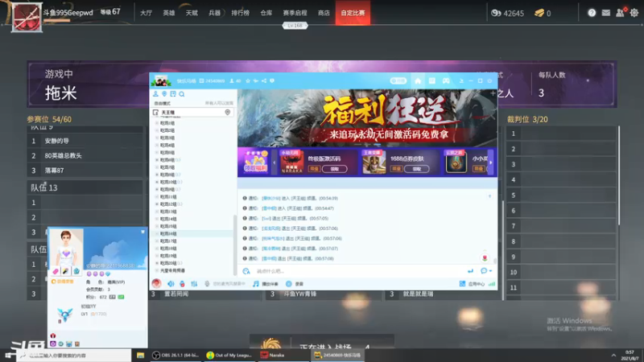Expand the 乾雨6组 channel node

point(157,159)
